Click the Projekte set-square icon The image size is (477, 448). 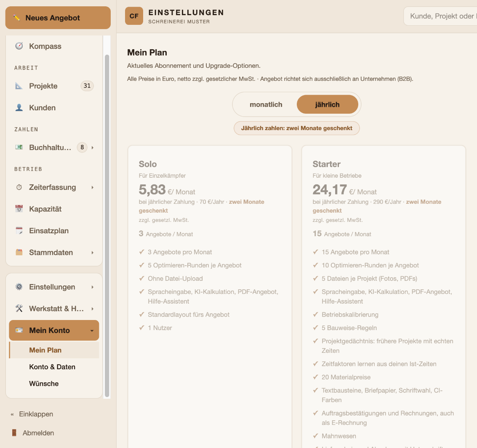(x=19, y=86)
